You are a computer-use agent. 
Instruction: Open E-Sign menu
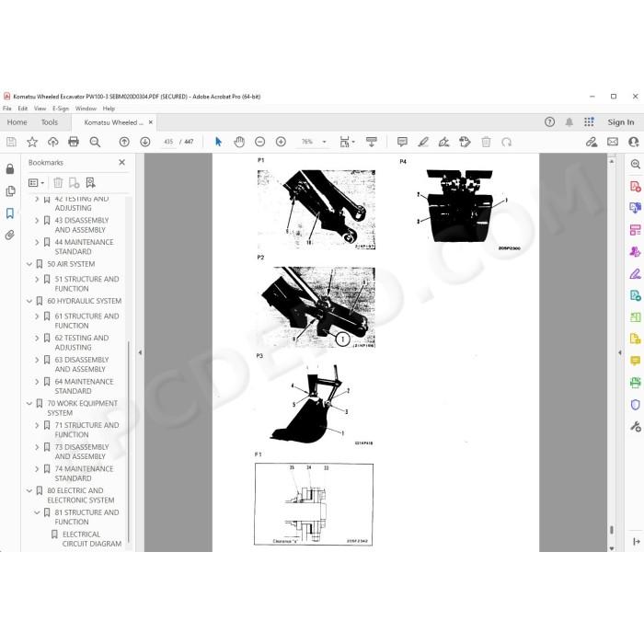(61, 109)
